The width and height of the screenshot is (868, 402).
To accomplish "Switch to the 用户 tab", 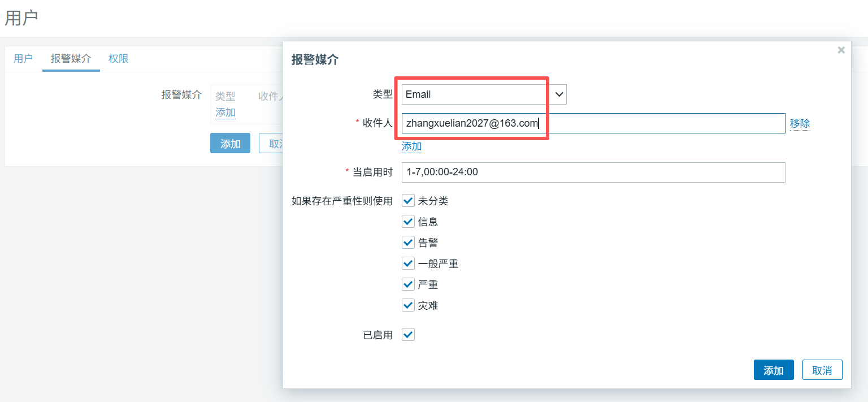I will pos(23,58).
